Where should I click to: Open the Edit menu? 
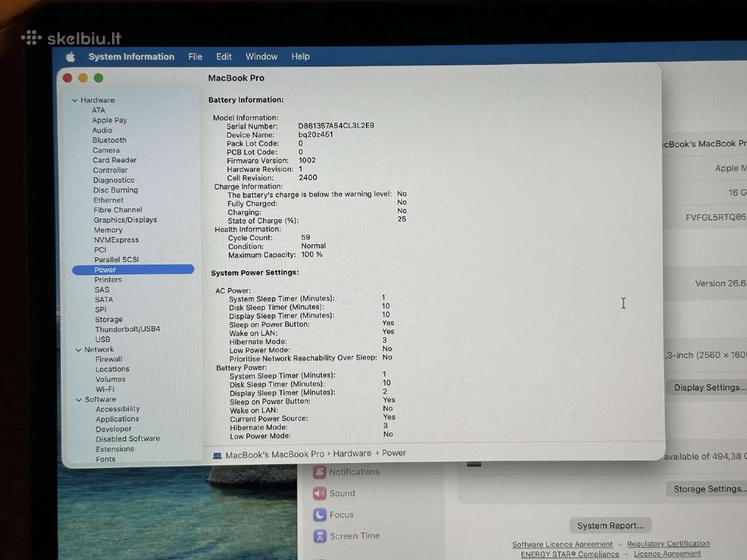(x=224, y=57)
